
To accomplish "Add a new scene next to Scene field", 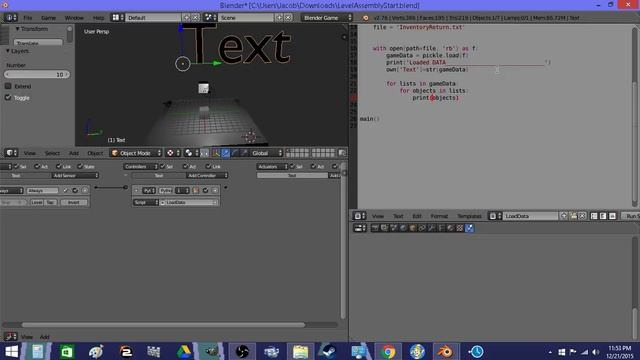I will coord(279,18).
